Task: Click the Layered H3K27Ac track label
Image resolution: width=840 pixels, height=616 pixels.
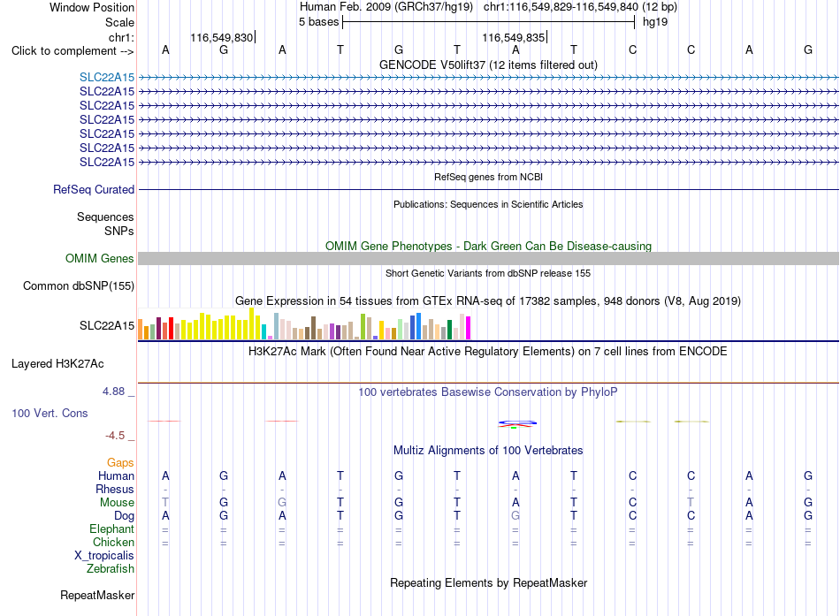Action: pos(57,364)
